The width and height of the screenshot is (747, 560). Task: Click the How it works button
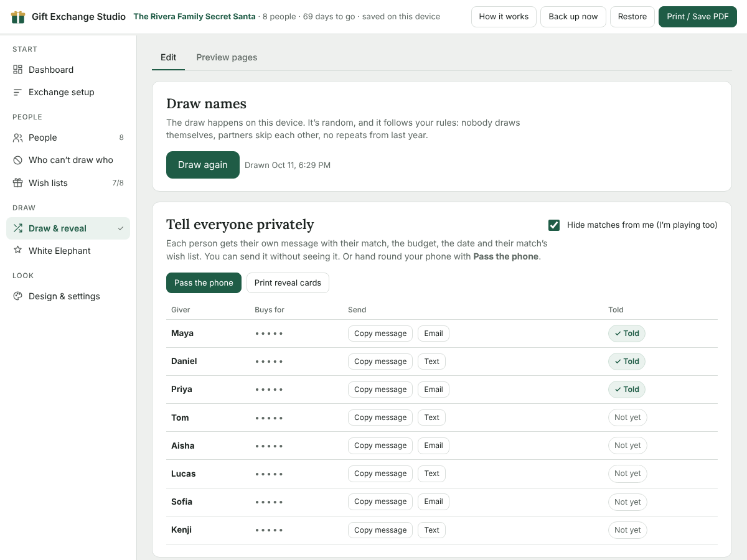pyautogui.click(x=504, y=17)
